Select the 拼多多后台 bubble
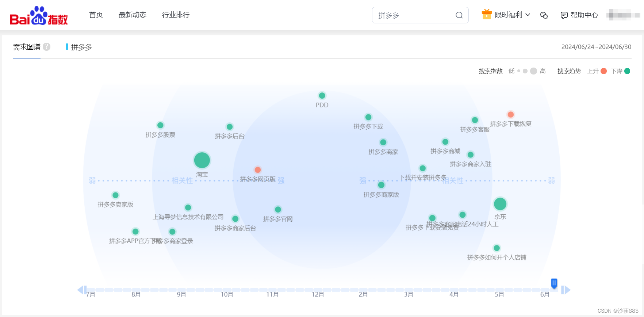This screenshot has height=317, width=644. tap(230, 127)
